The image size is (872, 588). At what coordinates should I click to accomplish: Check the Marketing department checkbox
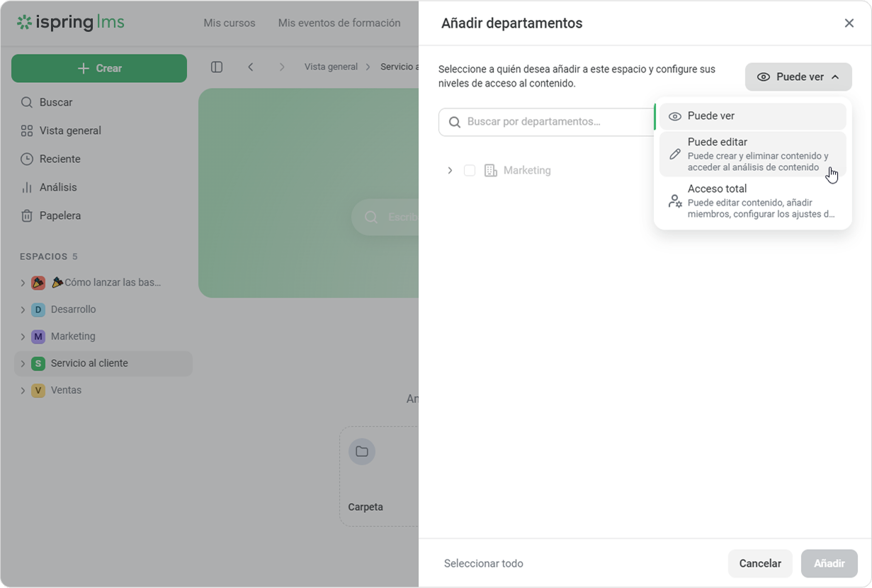470,170
